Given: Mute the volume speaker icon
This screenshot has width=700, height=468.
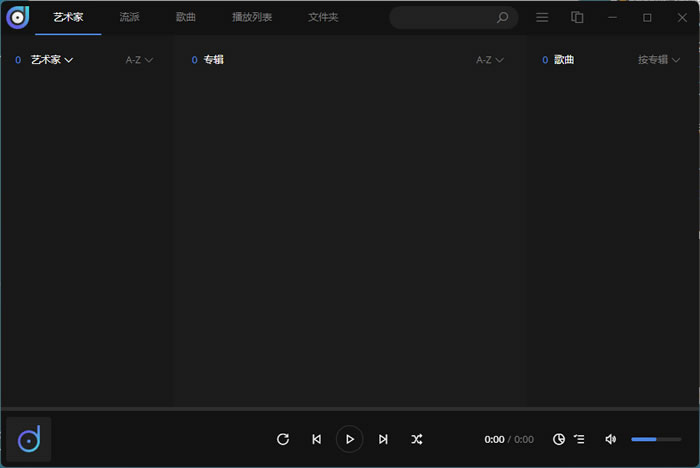Looking at the screenshot, I should click(x=611, y=439).
